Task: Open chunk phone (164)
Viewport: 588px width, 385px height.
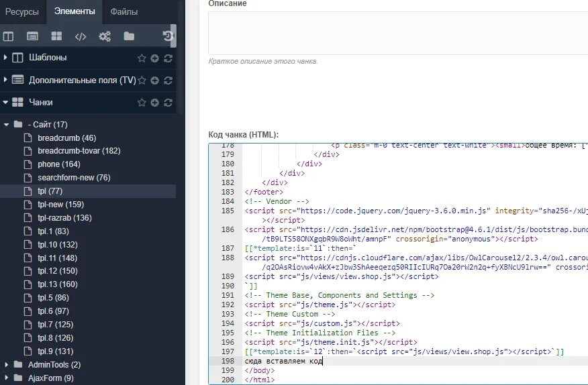Action: (x=59, y=164)
